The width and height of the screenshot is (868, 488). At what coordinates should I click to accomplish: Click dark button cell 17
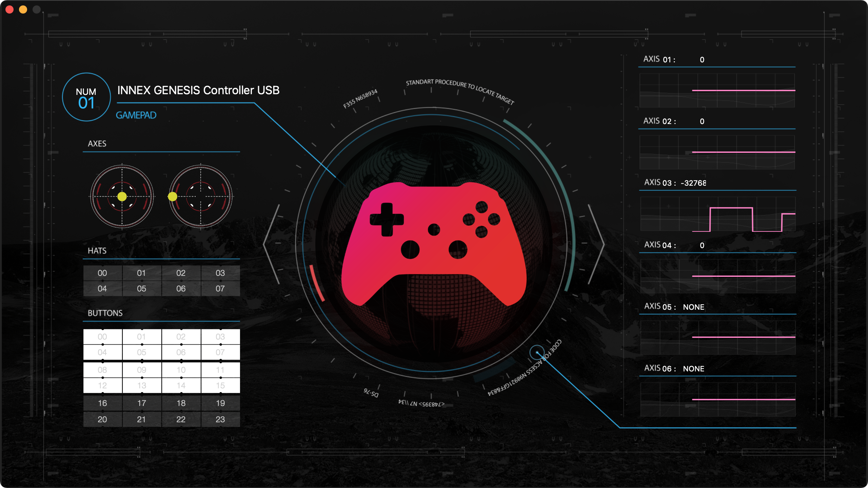pyautogui.click(x=142, y=403)
